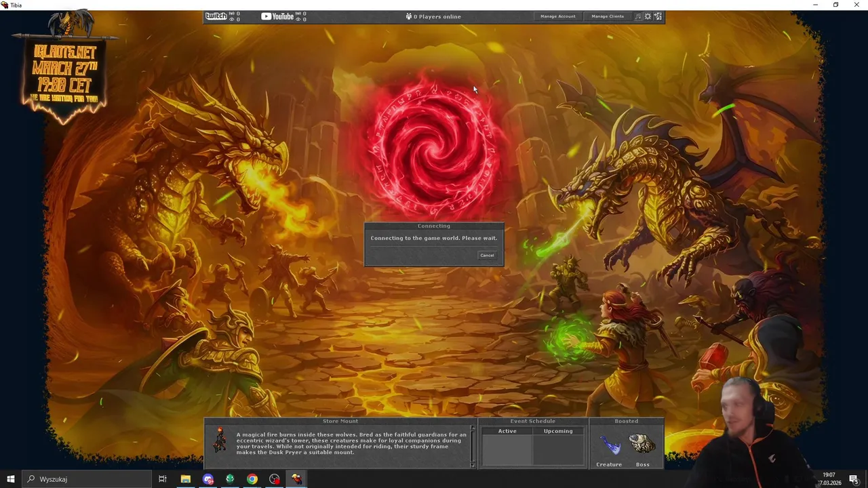Click the Wyszukaj search box
The height and width of the screenshot is (488, 868).
pyautogui.click(x=86, y=479)
